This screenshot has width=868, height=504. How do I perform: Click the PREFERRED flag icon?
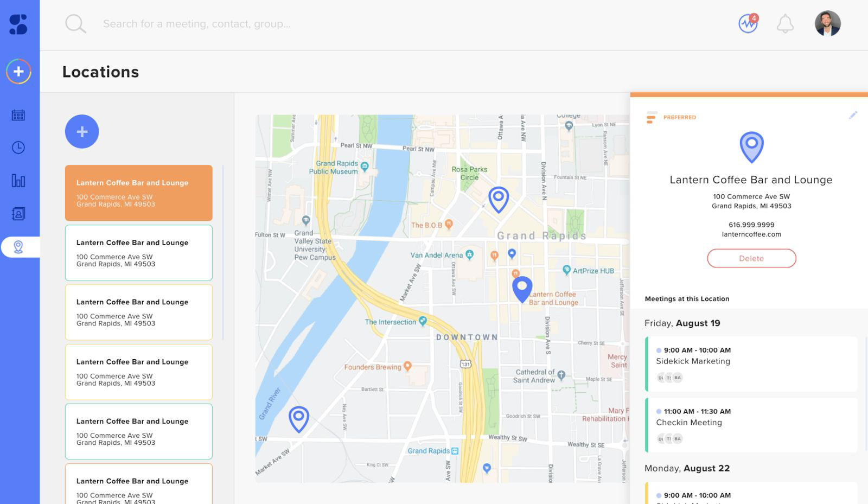click(x=652, y=117)
